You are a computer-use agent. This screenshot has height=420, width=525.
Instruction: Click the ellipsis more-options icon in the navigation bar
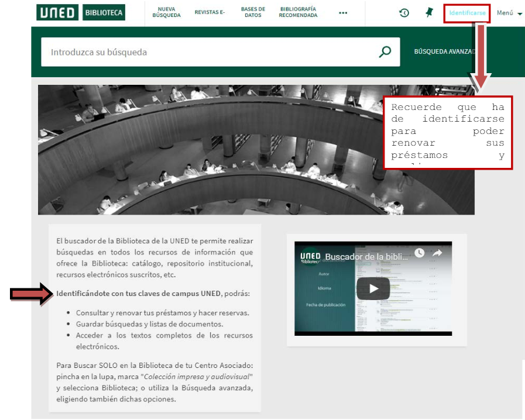[343, 13]
